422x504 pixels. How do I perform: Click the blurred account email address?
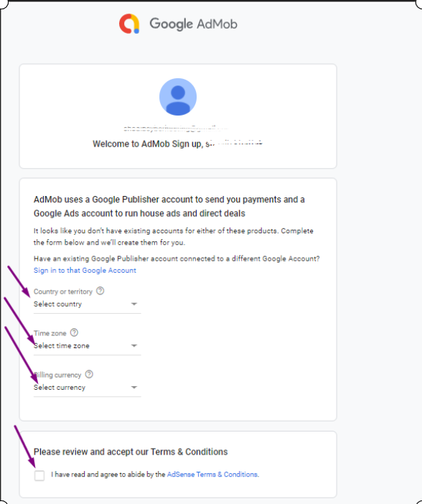pyautogui.click(x=175, y=129)
